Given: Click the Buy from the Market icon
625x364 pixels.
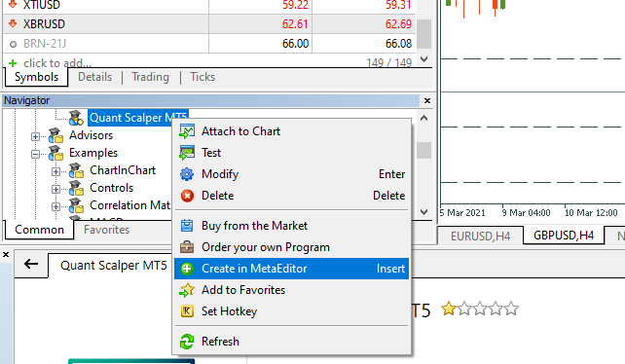Looking at the screenshot, I should pos(187,226).
